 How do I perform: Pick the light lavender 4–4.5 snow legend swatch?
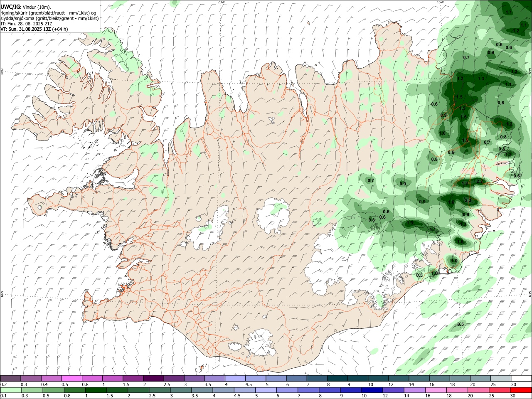click(235, 378)
